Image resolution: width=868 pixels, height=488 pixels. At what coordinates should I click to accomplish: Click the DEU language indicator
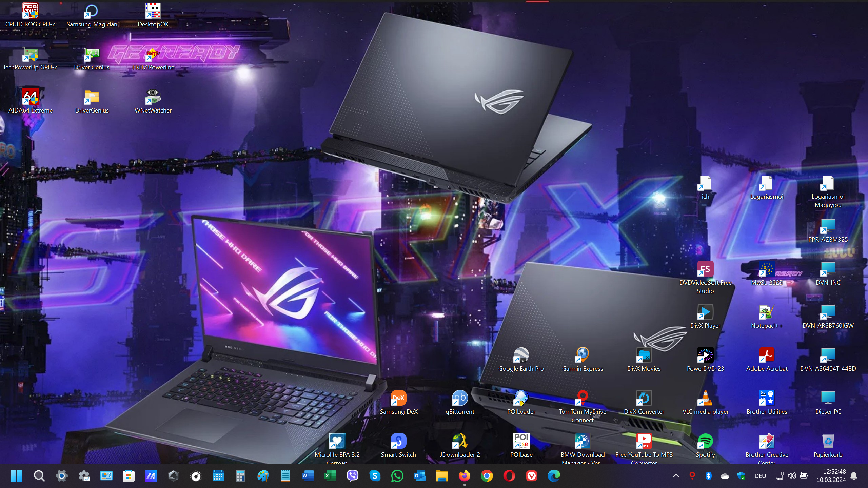pos(760,476)
